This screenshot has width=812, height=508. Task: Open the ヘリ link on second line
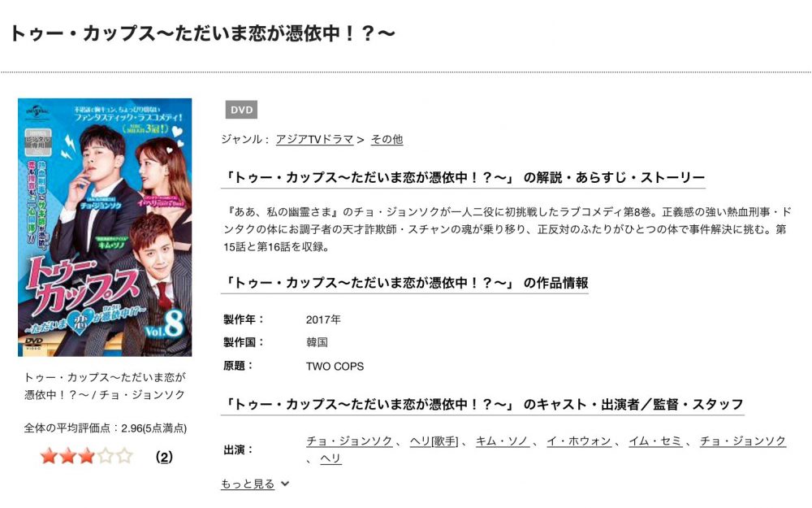[330, 458]
